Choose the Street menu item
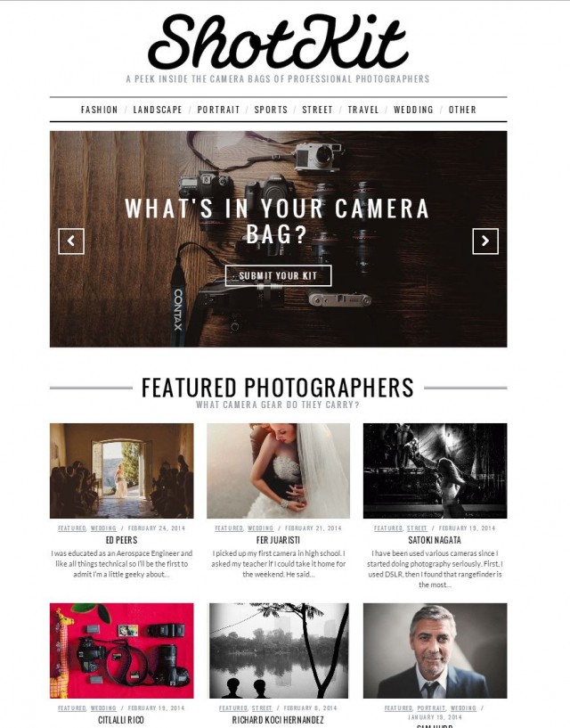 [x=317, y=110]
